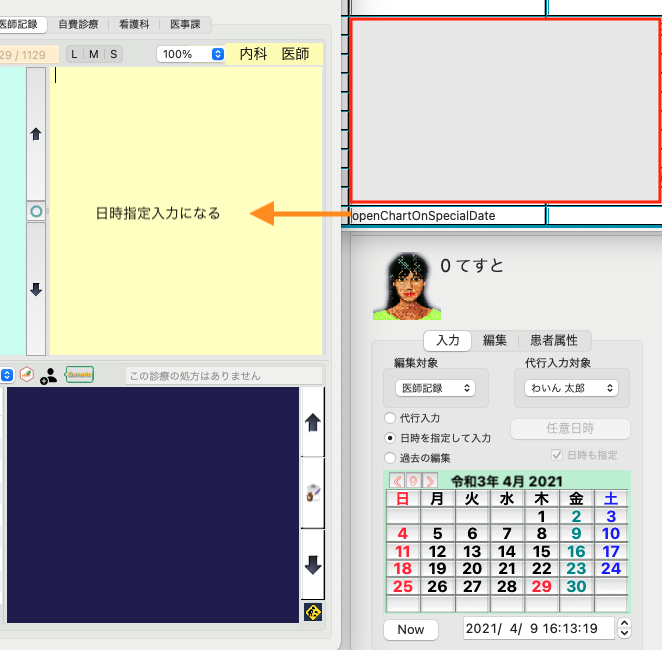Click the circle marker between record arrows
The height and width of the screenshot is (650, 662).
pyautogui.click(x=36, y=212)
